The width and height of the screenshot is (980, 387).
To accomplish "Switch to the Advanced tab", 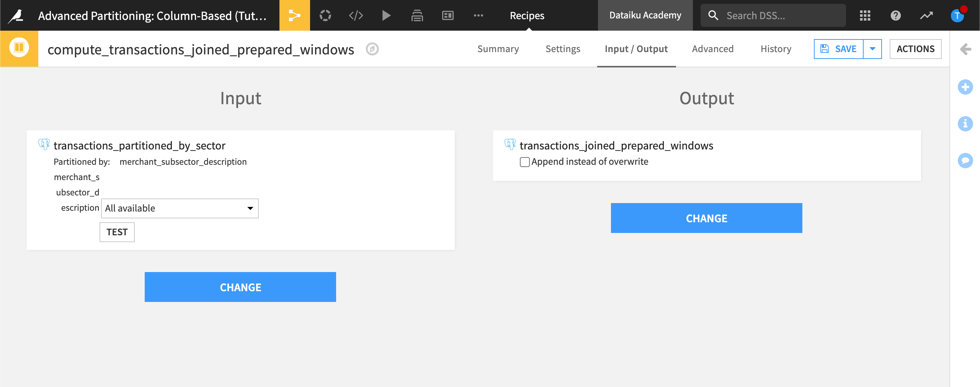I will [x=712, y=49].
